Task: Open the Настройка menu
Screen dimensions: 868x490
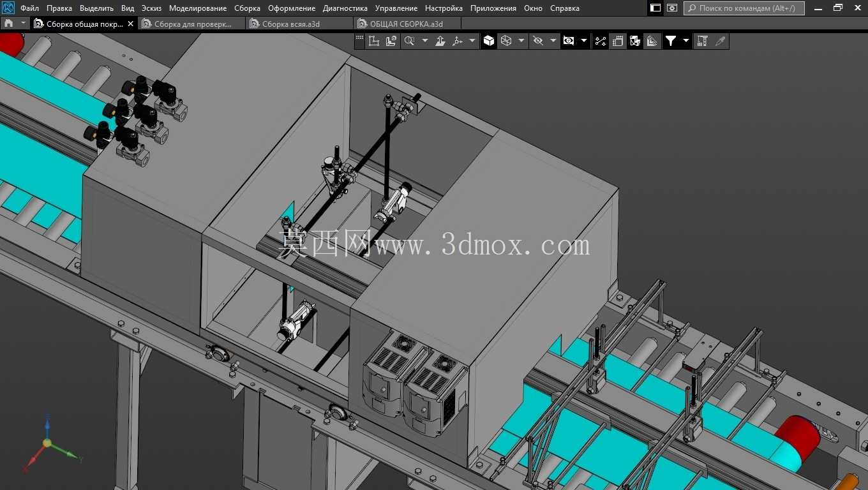Action: pyautogui.click(x=444, y=8)
